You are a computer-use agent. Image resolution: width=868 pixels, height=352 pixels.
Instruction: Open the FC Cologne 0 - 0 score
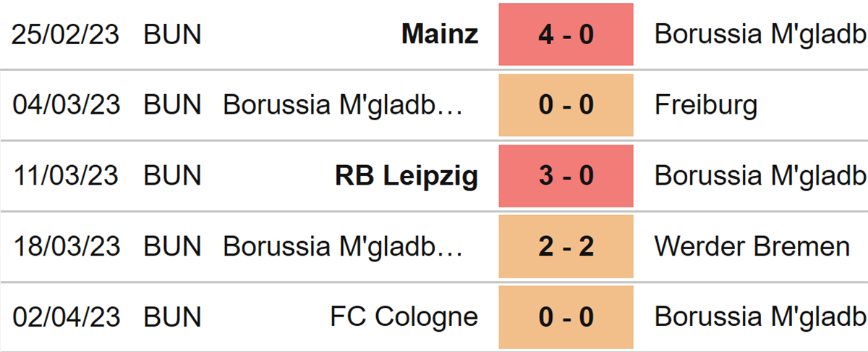click(x=566, y=317)
